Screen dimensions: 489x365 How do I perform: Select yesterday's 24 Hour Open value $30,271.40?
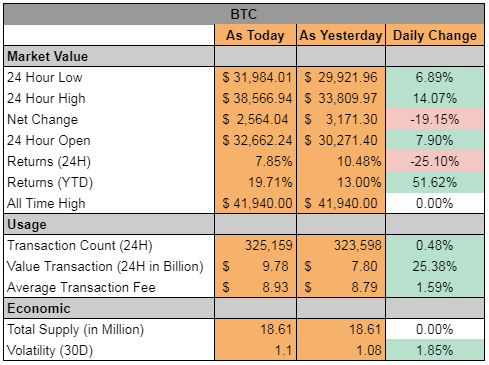point(341,140)
